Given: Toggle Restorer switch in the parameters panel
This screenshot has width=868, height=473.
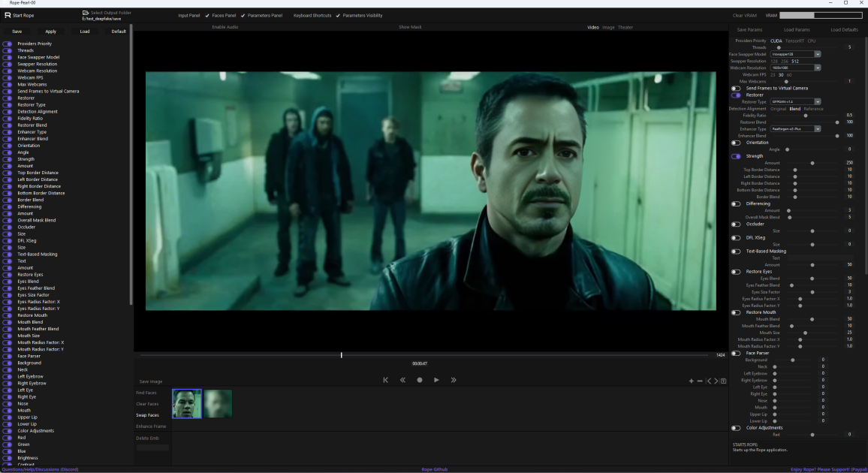Looking at the screenshot, I should click(x=736, y=95).
